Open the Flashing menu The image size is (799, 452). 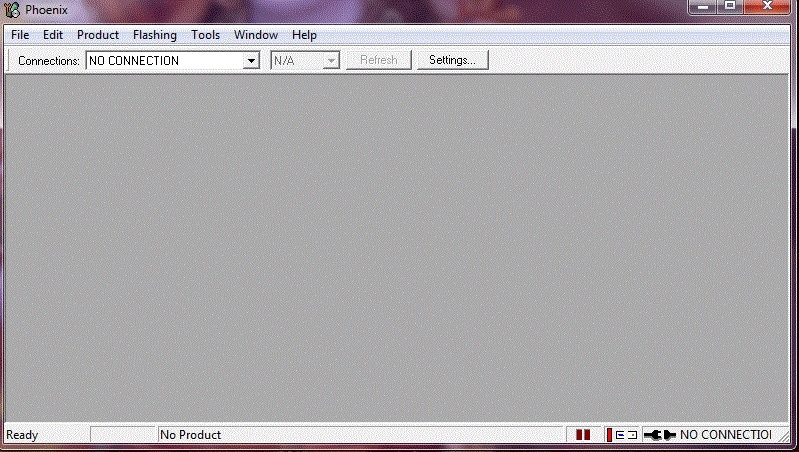point(155,35)
